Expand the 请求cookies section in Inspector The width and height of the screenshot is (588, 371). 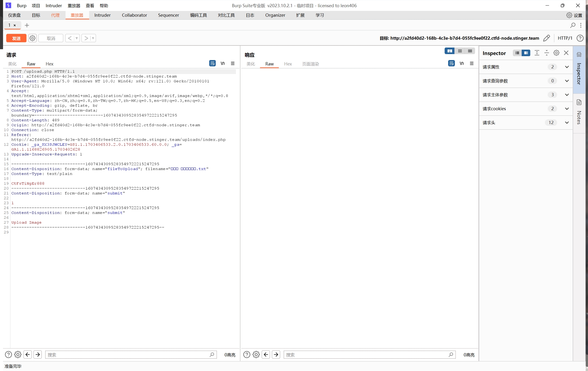567,109
